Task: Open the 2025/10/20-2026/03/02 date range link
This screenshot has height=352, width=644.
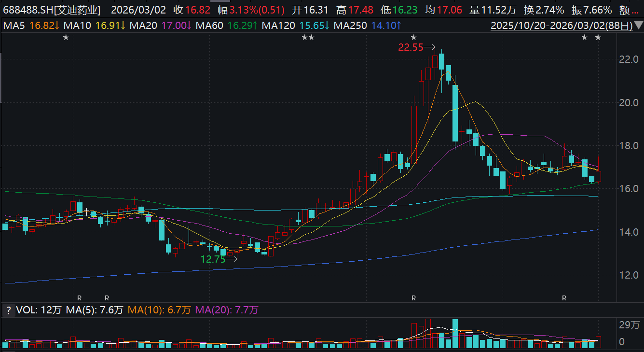Action: 561,26
